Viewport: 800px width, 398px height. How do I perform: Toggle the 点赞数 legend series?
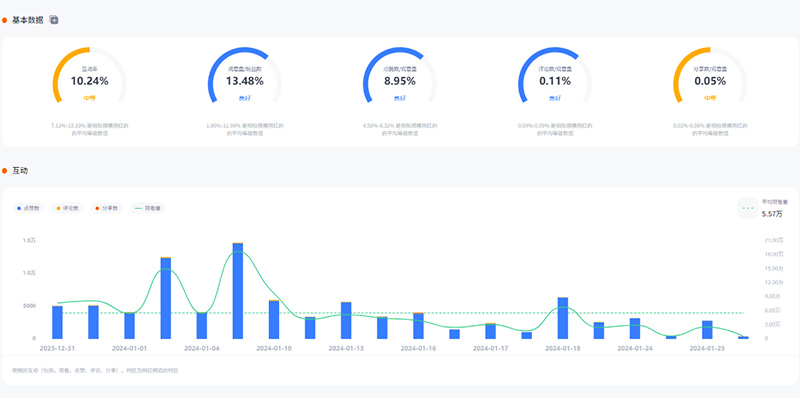[29, 208]
